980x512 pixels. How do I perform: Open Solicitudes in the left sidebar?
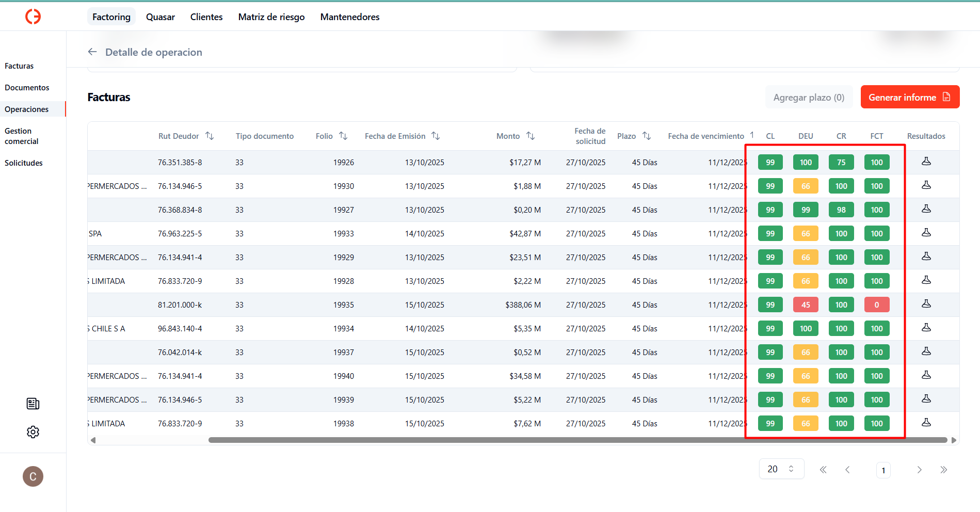click(x=24, y=163)
